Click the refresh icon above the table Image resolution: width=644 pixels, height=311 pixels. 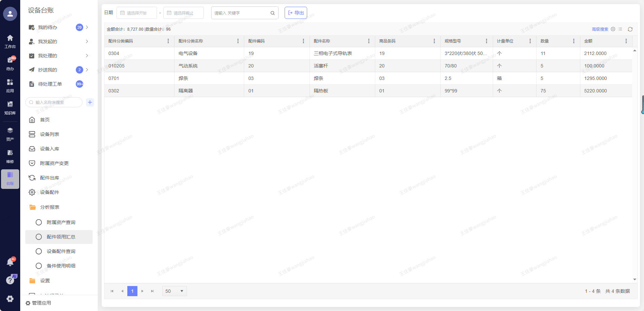pos(630,29)
